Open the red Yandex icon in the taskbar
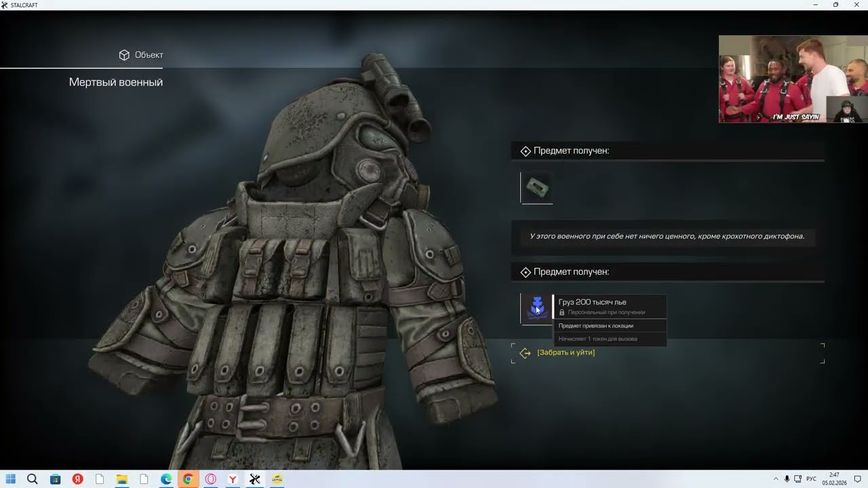 point(77,479)
